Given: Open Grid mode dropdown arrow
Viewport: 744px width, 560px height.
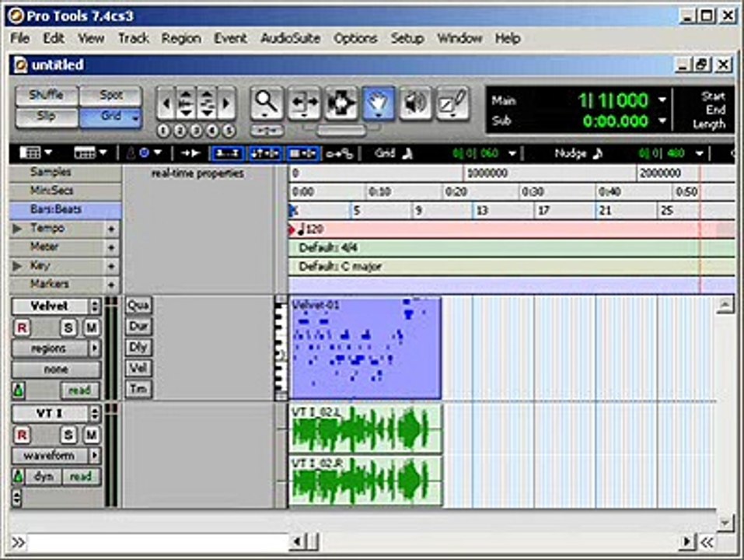Looking at the screenshot, I should tap(136, 117).
